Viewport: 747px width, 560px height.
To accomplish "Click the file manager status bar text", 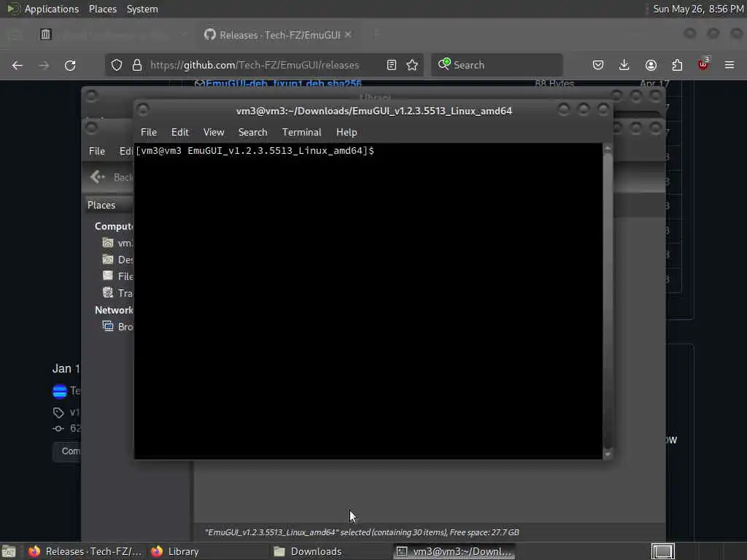I will point(362,532).
